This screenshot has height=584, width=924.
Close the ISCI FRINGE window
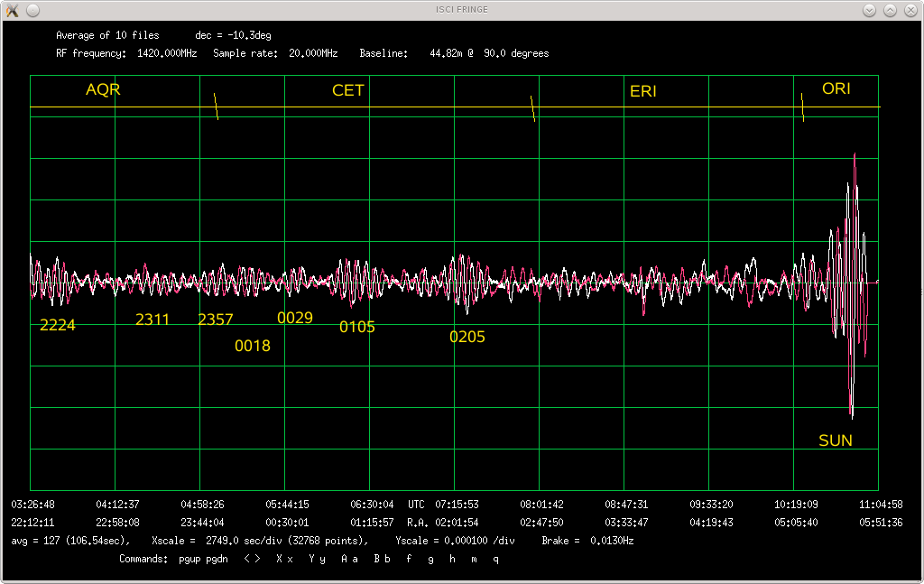point(910,10)
